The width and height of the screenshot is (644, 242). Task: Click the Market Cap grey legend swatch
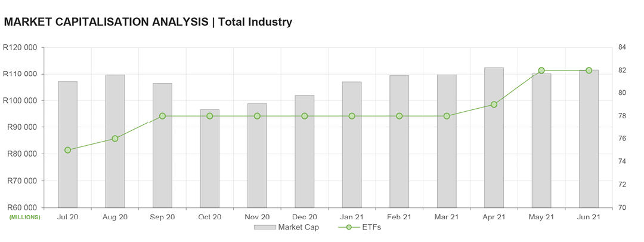click(x=265, y=227)
